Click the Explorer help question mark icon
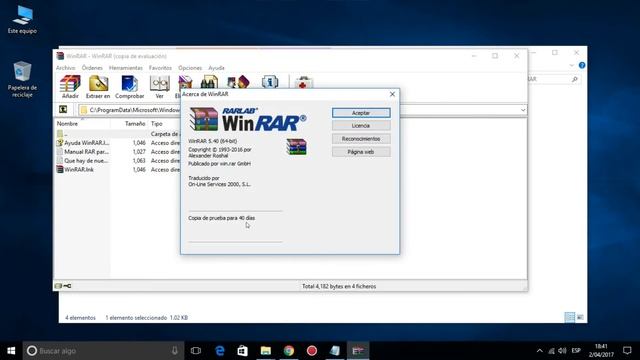This screenshot has width=640, height=360. (582, 65)
